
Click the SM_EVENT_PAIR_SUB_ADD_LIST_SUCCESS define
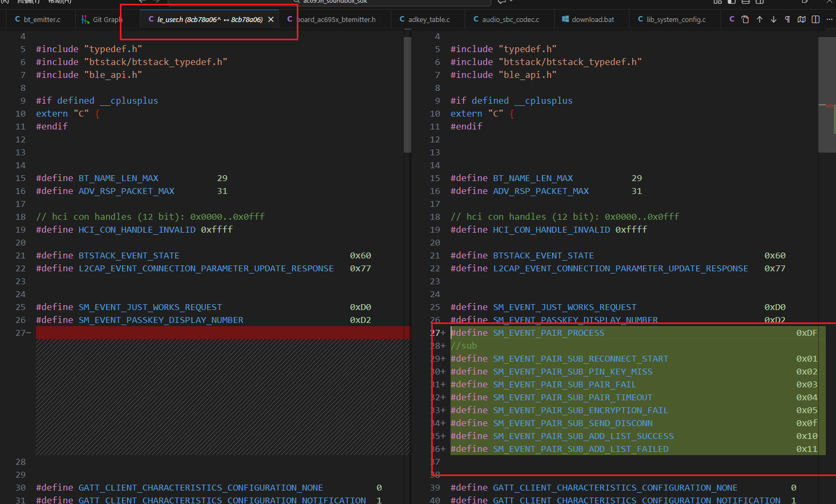(x=583, y=436)
